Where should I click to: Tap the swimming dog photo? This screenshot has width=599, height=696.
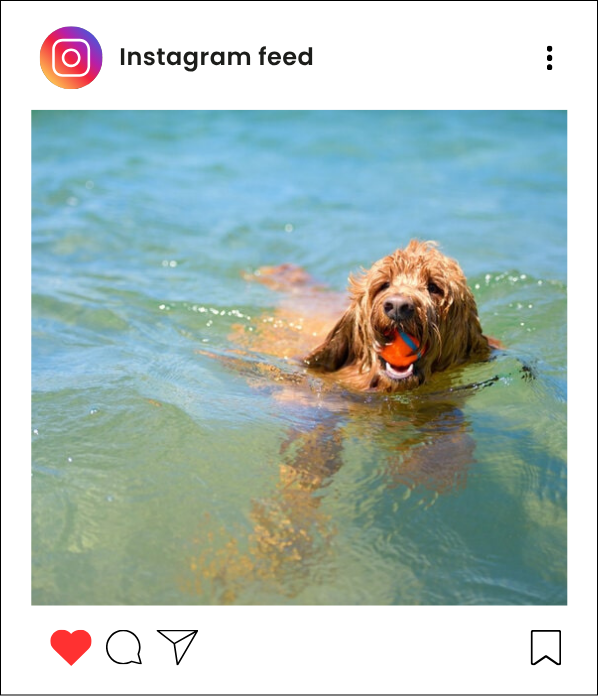pyautogui.click(x=299, y=357)
